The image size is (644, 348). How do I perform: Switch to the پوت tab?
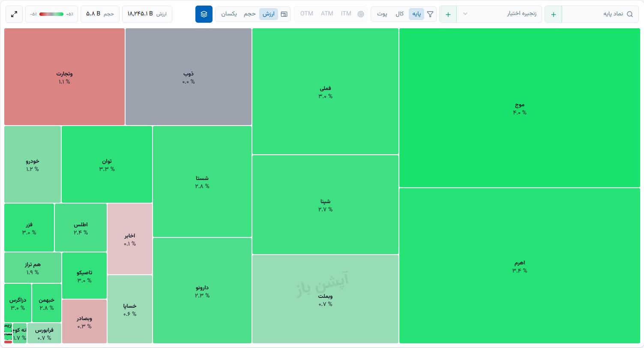382,14
